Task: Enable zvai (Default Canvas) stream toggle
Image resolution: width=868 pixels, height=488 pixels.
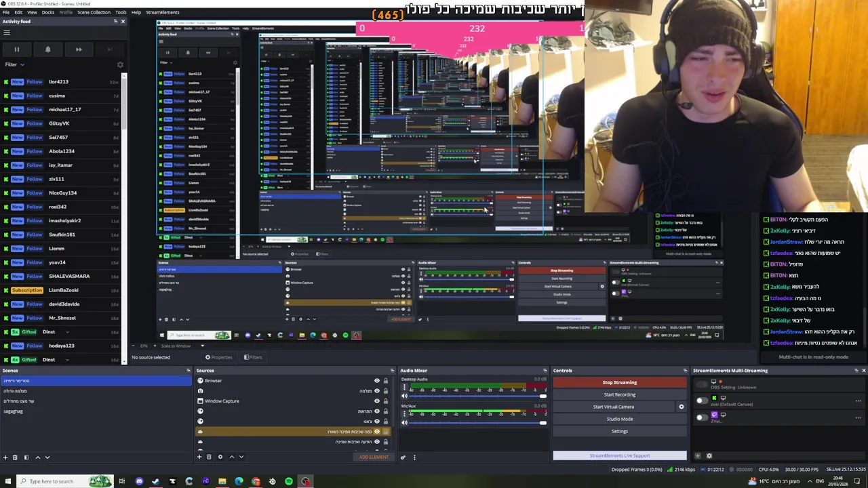Action: tap(701, 401)
